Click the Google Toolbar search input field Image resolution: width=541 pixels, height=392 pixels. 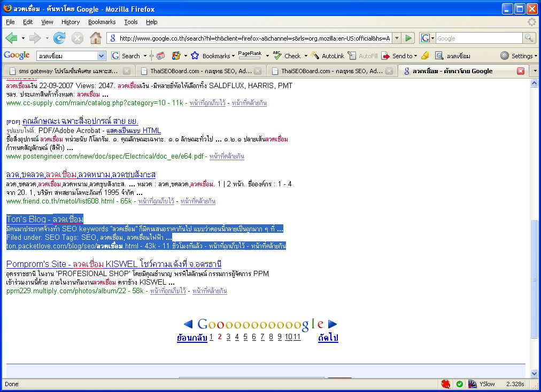(67, 56)
